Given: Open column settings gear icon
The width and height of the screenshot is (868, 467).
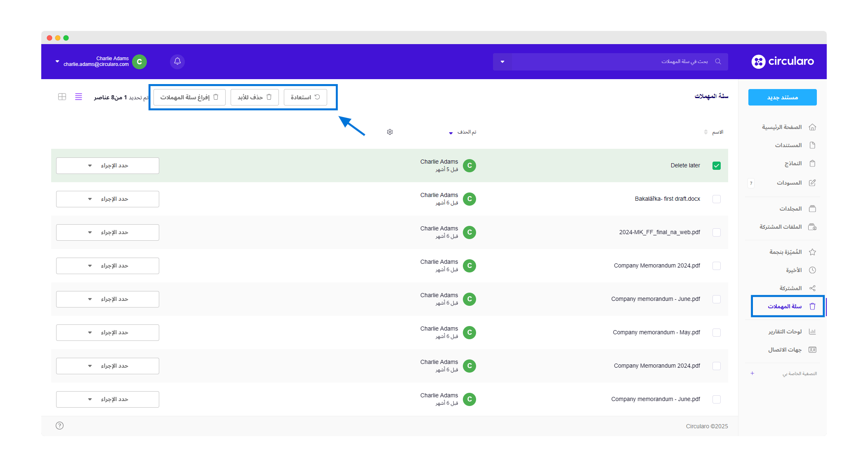Looking at the screenshot, I should [x=390, y=132].
